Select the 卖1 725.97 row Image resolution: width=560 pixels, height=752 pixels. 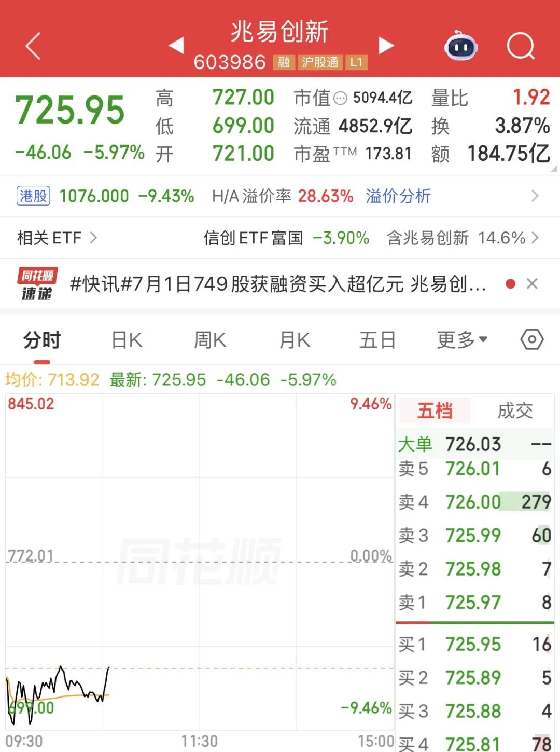pos(475,602)
